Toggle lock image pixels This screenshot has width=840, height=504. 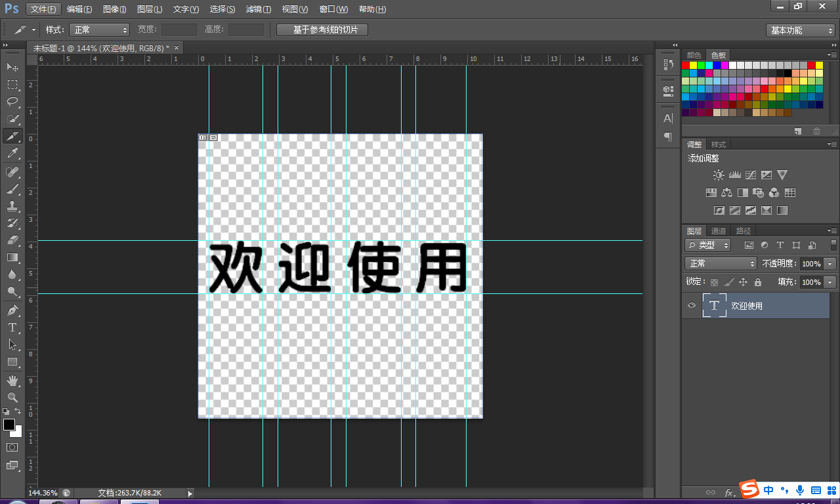(728, 282)
